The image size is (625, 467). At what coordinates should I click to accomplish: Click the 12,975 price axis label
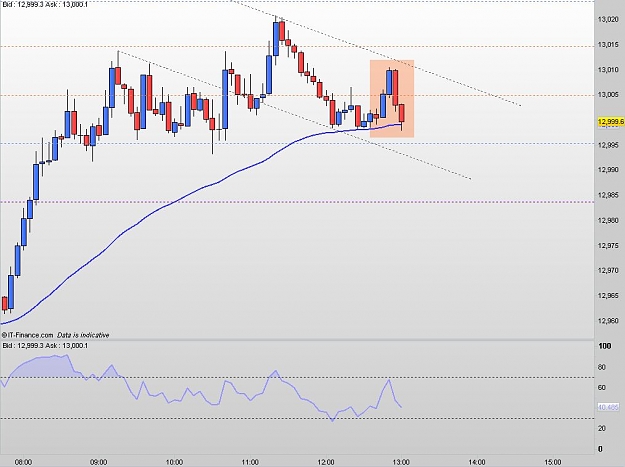(x=608, y=245)
